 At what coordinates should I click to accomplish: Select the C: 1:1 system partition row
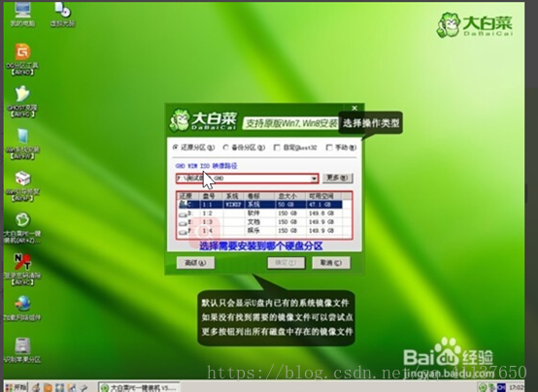(260, 205)
